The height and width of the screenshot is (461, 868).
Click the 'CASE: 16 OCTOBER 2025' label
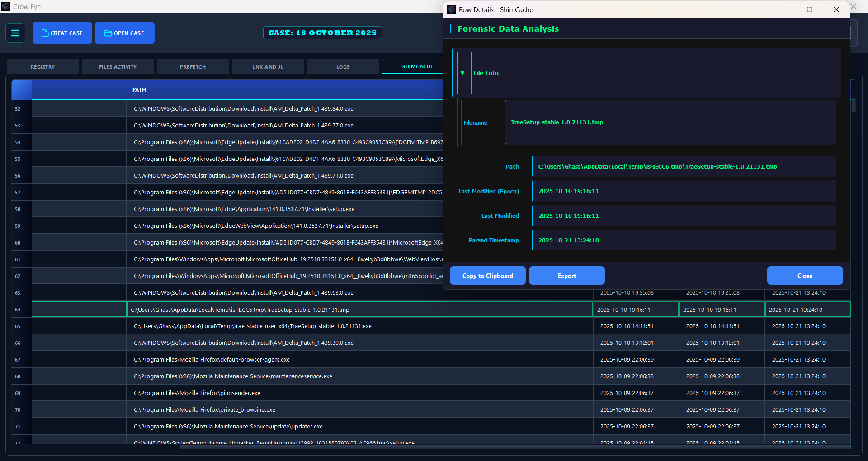322,33
